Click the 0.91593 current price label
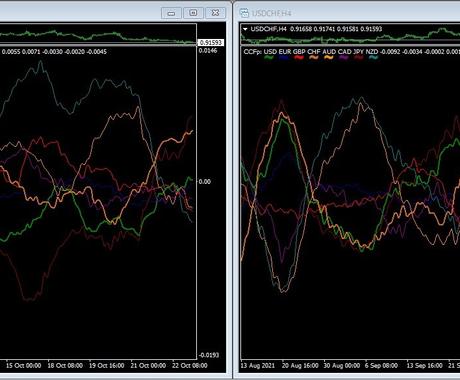 click(211, 43)
